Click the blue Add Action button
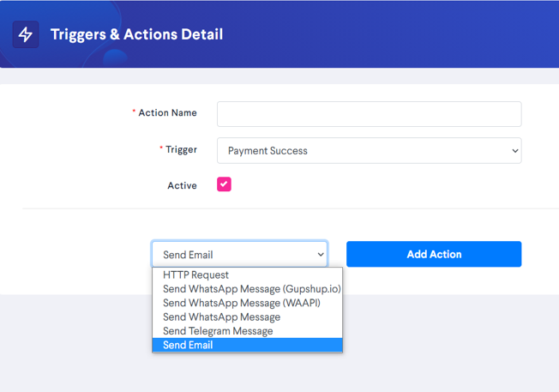Screen dimensions: 559x392 click(x=434, y=254)
